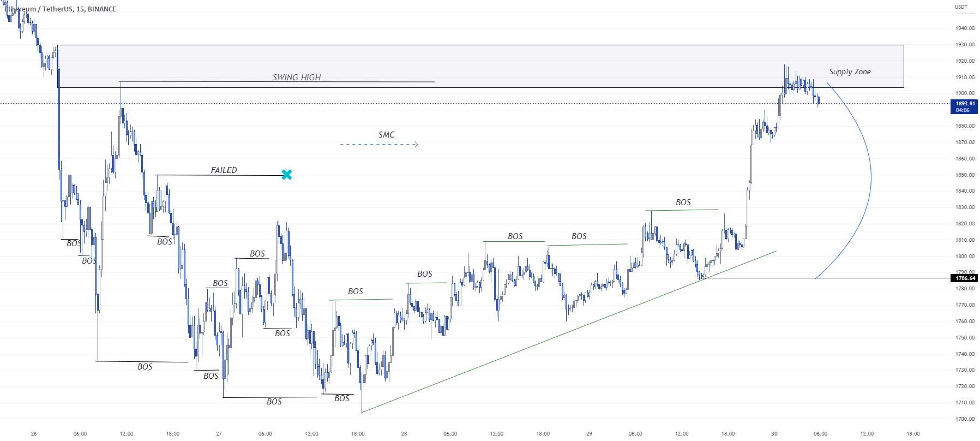The height and width of the screenshot is (441, 980).
Task: Click date label 27 on time axis
Action: (219, 434)
